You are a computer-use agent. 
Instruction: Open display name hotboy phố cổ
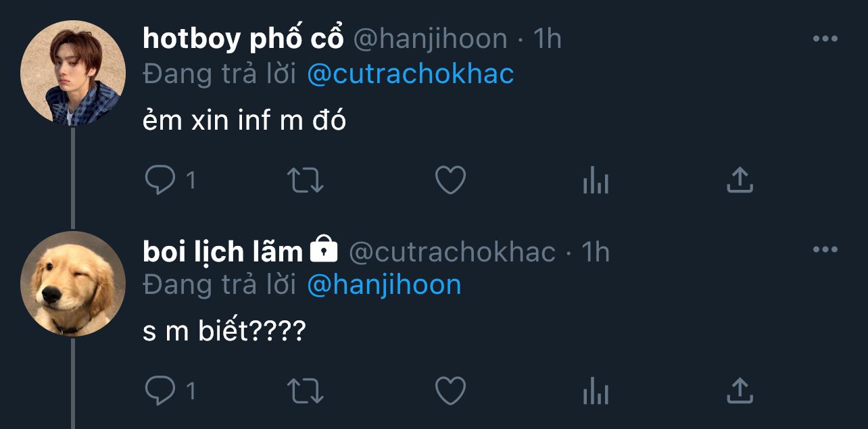(244, 39)
